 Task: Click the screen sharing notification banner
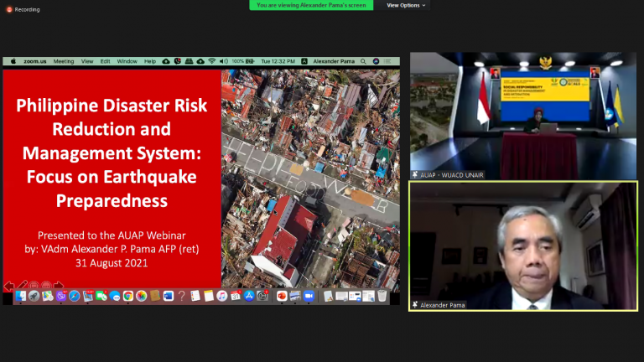[x=313, y=5]
